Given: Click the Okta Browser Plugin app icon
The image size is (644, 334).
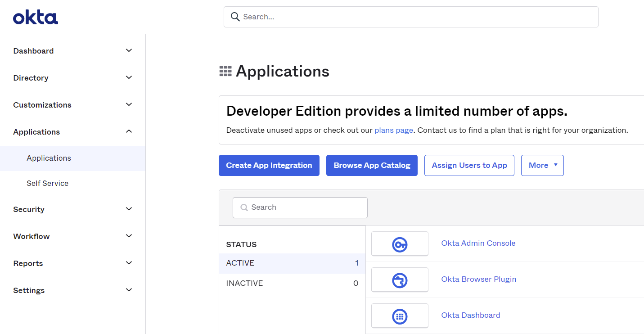Looking at the screenshot, I should click(x=400, y=280).
